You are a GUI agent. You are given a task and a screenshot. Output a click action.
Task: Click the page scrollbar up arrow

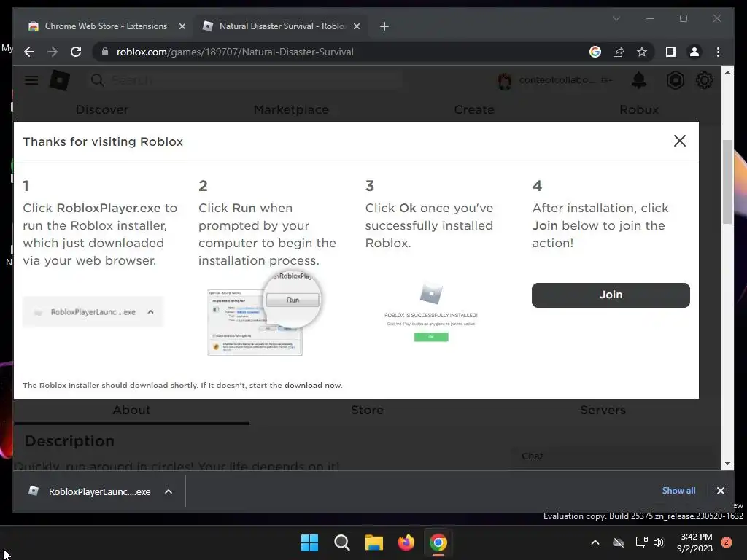(727, 72)
